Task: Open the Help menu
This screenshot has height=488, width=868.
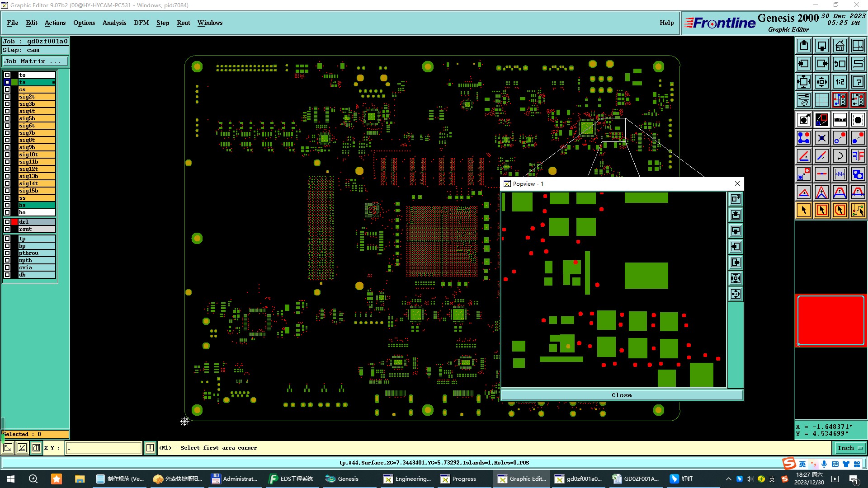Action: tap(667, 23)
